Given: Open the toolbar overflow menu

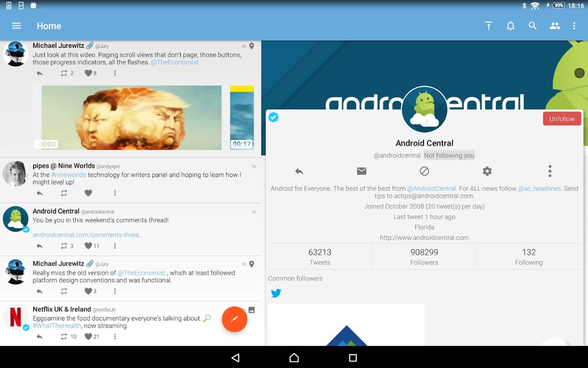Looking at the screenshot, I should (574, 26).
